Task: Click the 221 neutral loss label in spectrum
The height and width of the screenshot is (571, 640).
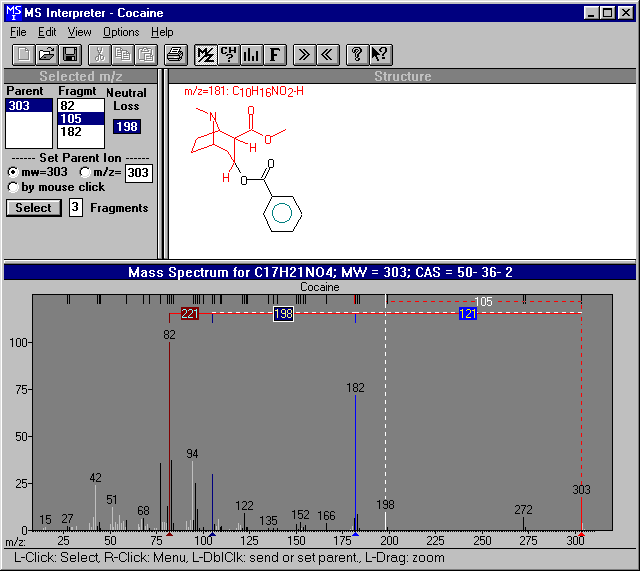Action: [190, 313]
